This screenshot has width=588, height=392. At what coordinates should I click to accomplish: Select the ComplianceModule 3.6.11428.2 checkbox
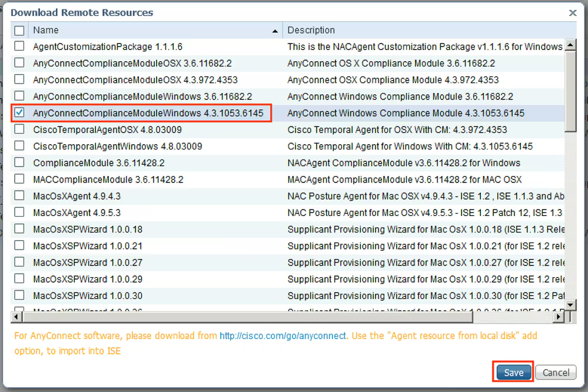coord(19,162)
